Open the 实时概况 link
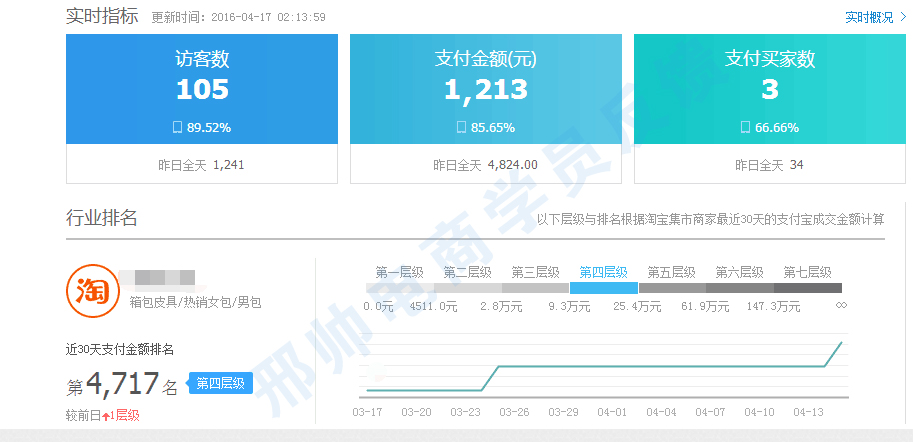 868,17
